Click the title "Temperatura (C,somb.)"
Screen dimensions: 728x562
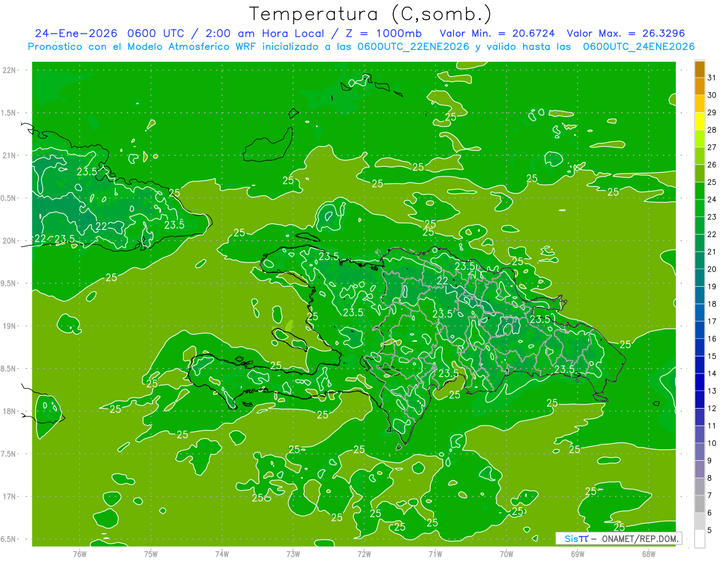[371, 14]
